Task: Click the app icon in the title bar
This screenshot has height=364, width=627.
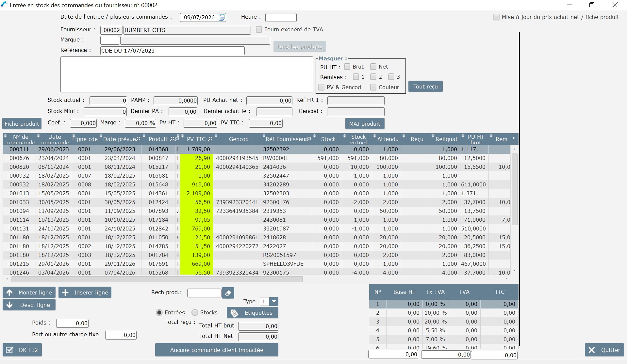Action: [4, 5]
